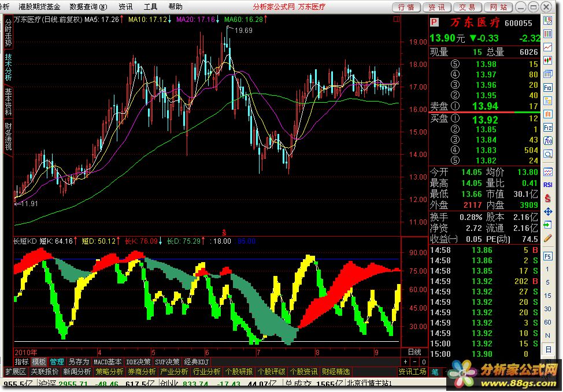Select the N custom period

pyautogui.click(x=547, y=335)
